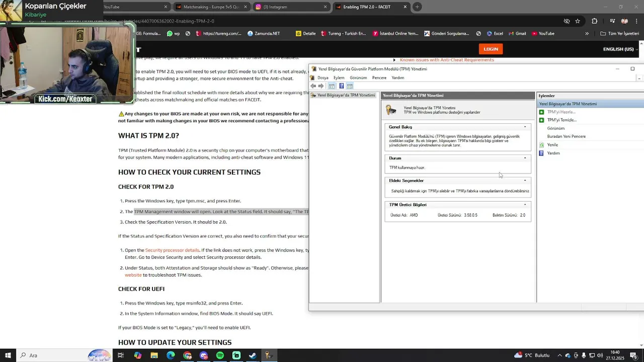Open the Yardım menu in menu bar

pos(398,78)
